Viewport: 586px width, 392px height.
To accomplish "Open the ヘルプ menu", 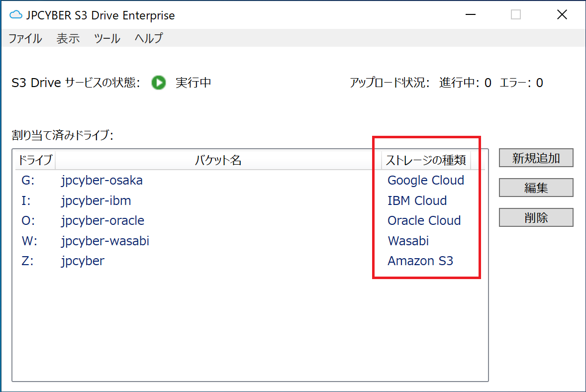I will (x=149, y=38).
